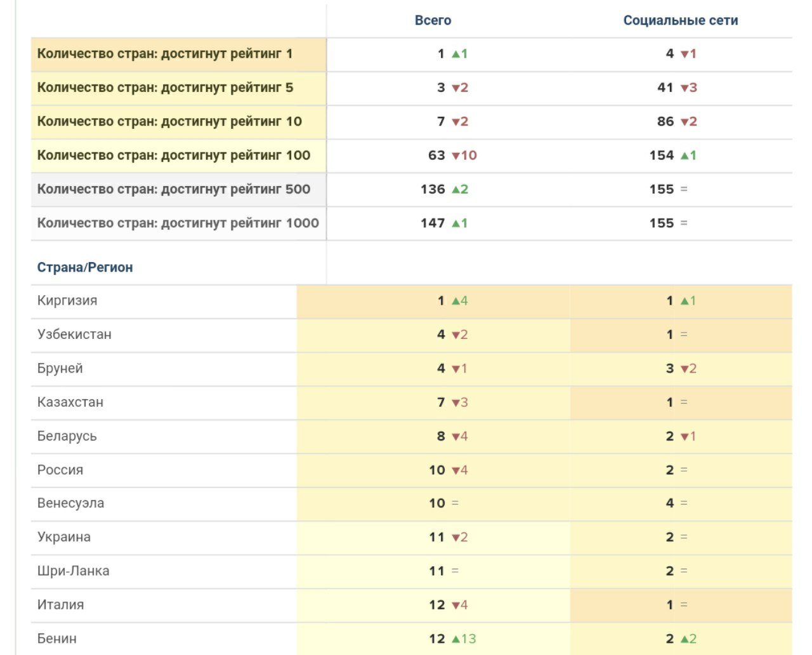
Task: Click green up arrow in Бенин Всего cell
Action: 455,639
